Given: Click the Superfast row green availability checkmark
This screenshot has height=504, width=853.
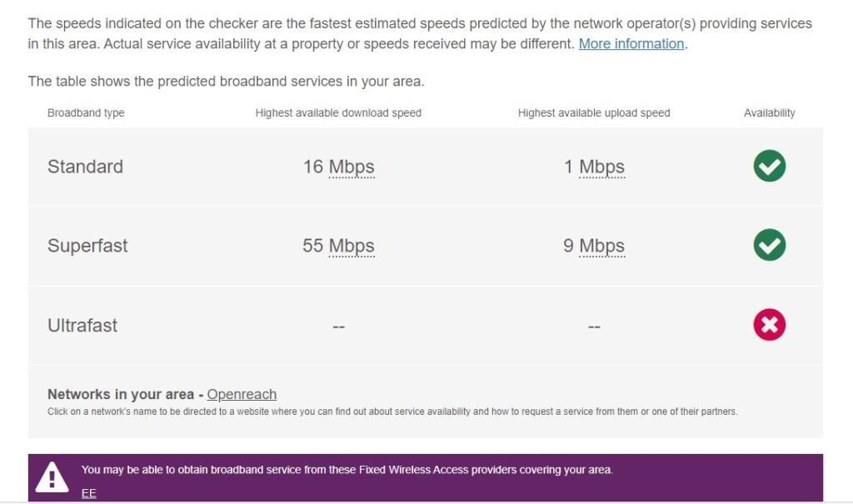Looking at the screenshot, I should pos(770,245).
